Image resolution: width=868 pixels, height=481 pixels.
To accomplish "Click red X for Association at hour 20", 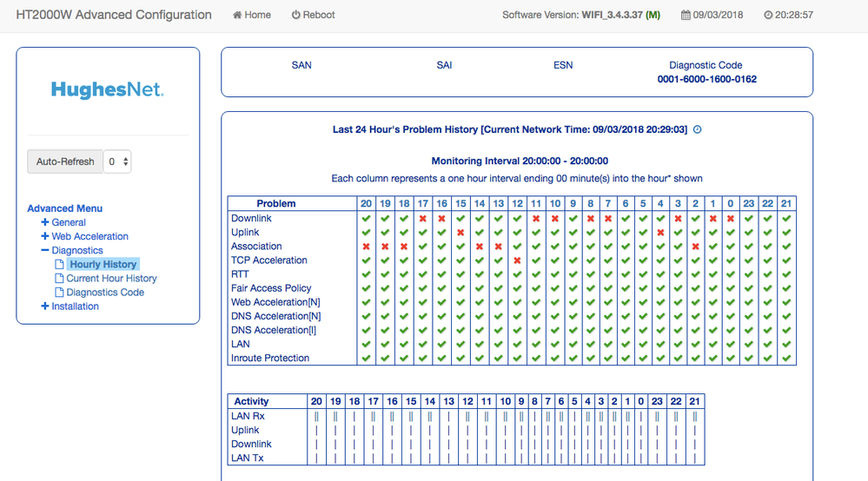I will tap(366, 247).
